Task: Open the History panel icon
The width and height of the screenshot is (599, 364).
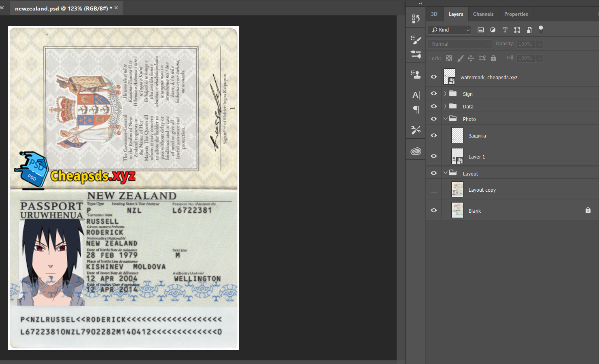Action: click(416, 19)
